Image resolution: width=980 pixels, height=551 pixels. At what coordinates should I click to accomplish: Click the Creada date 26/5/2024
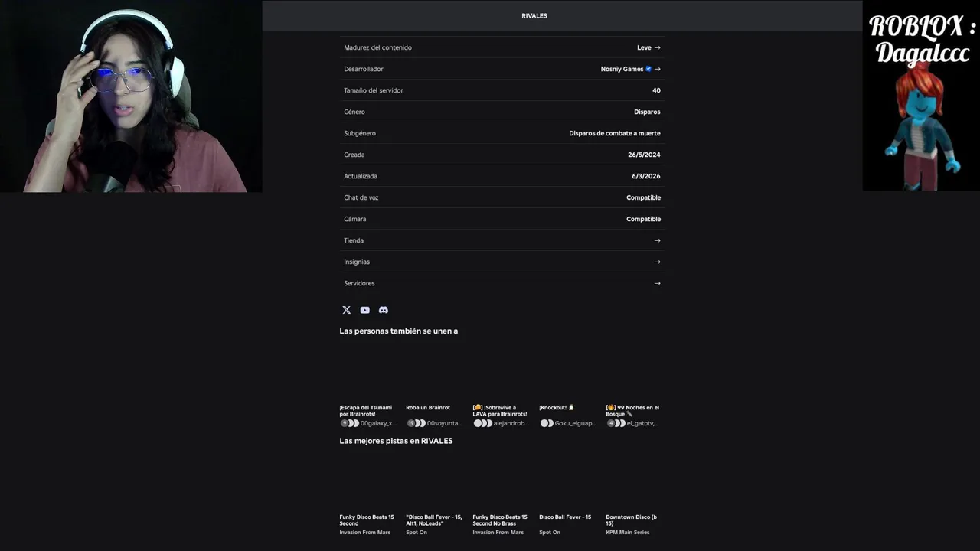[x=644, y=155]
